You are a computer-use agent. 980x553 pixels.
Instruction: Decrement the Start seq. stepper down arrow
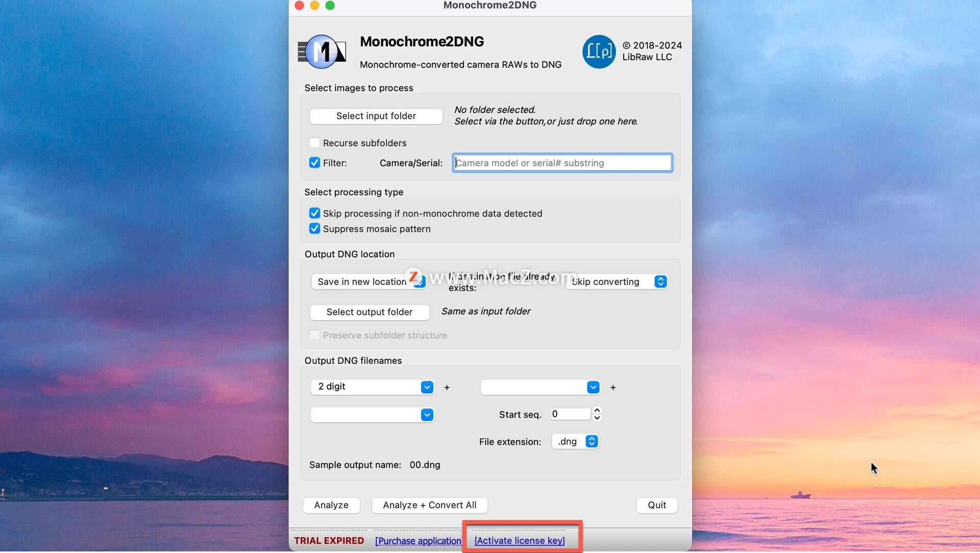point(597,418)
